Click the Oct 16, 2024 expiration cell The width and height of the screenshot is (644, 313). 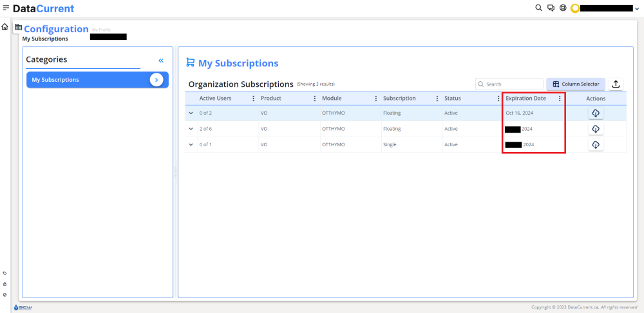coord(520,113)
